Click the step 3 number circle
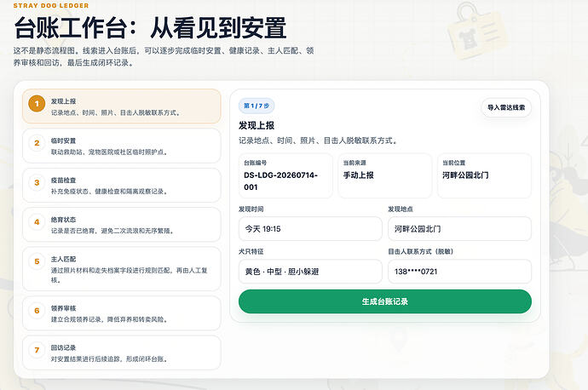The image size is (588, 390). (x=37, y=182)
